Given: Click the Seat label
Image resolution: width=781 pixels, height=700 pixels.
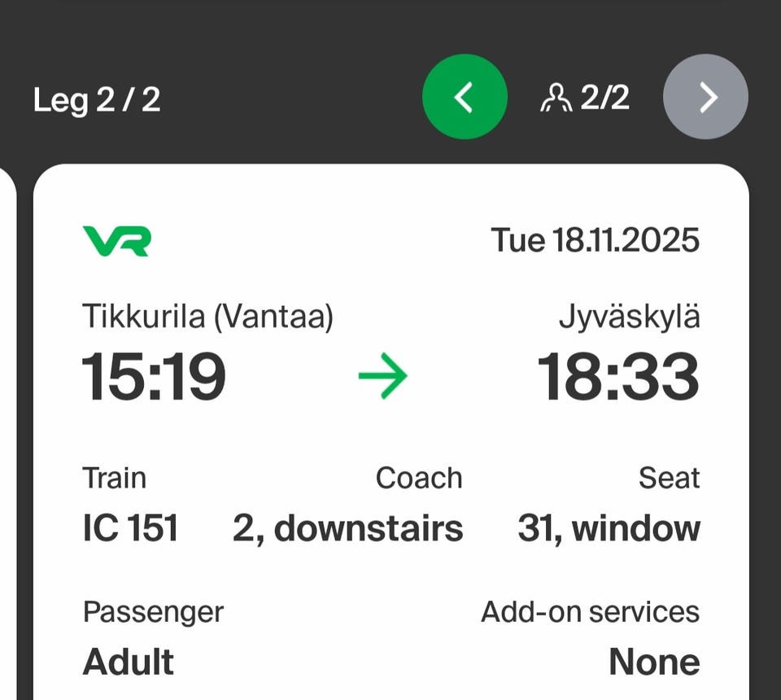Looking at the screenshot, I should point(669,479).
